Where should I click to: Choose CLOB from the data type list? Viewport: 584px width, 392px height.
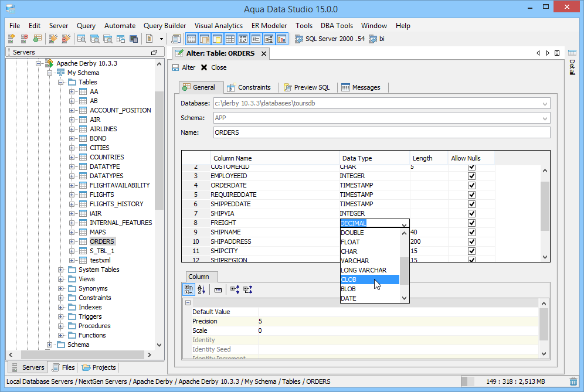(x=370, y=279)
